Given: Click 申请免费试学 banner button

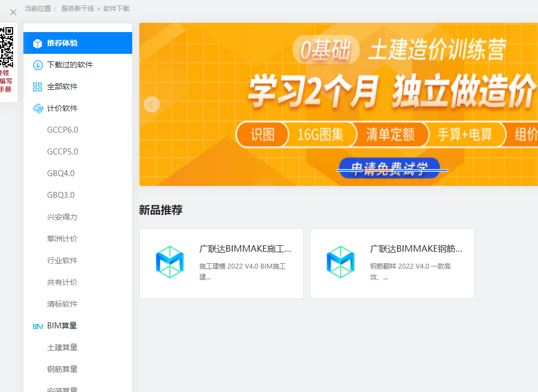Looking at the screenshot, I should [x=389, y=167].
